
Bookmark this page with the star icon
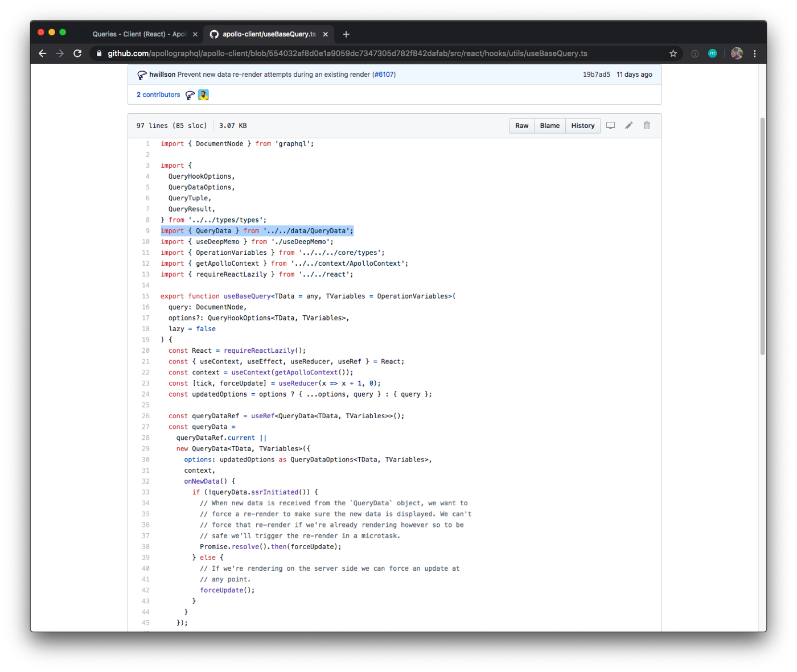coord(673,53)
